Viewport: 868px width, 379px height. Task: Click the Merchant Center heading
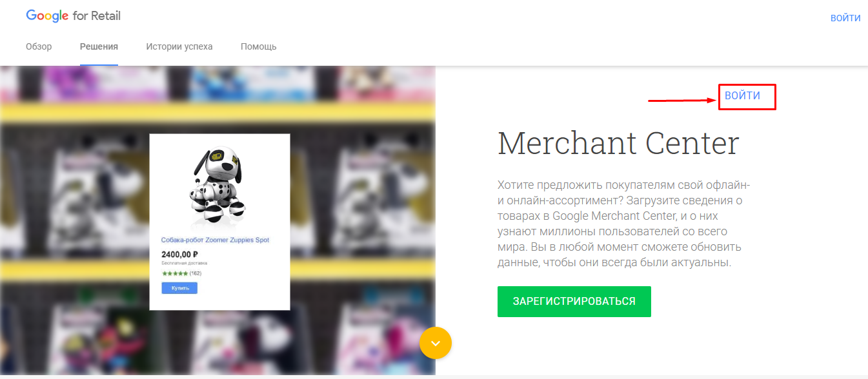618,143
